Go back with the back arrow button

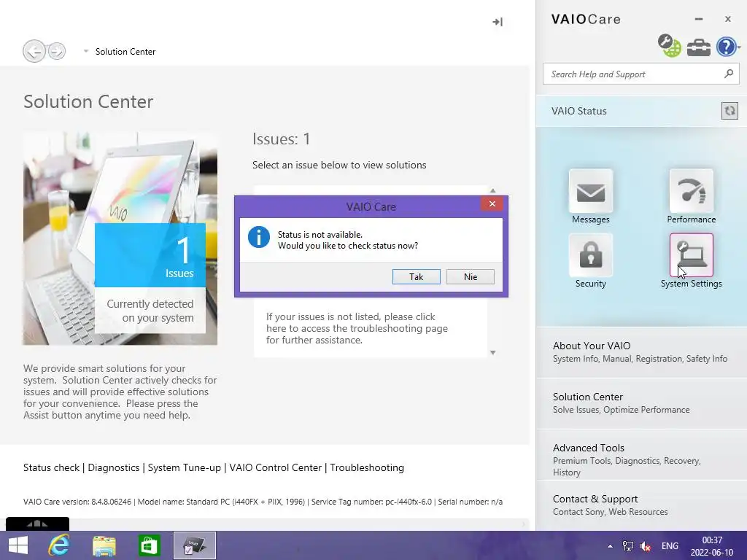pyautogui.click(x=34, y=51)
